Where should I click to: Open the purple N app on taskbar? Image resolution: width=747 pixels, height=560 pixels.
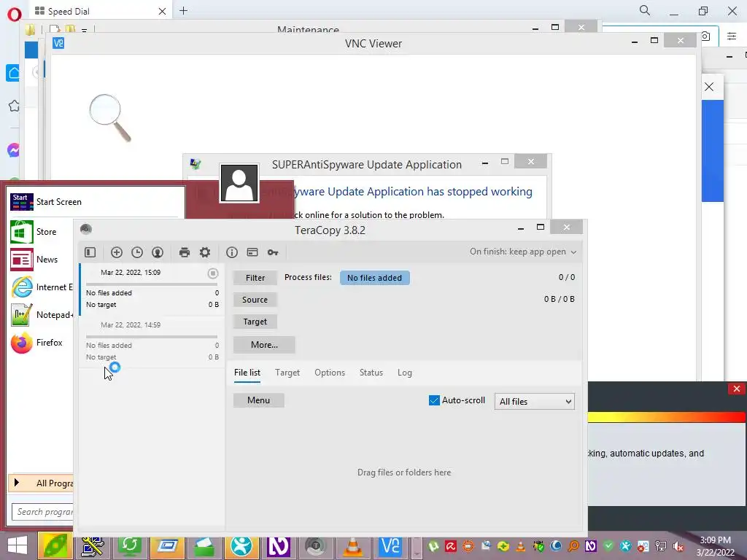coord(279,547)
